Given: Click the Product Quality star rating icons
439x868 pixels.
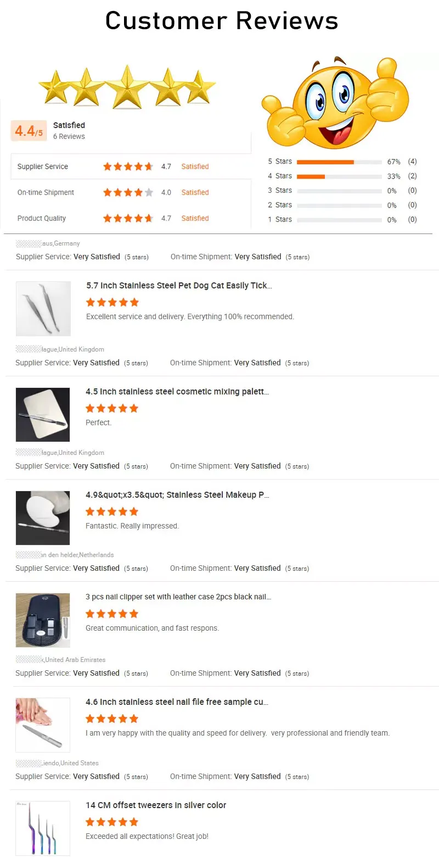Looking at the screenshot, I should (128, 218).
